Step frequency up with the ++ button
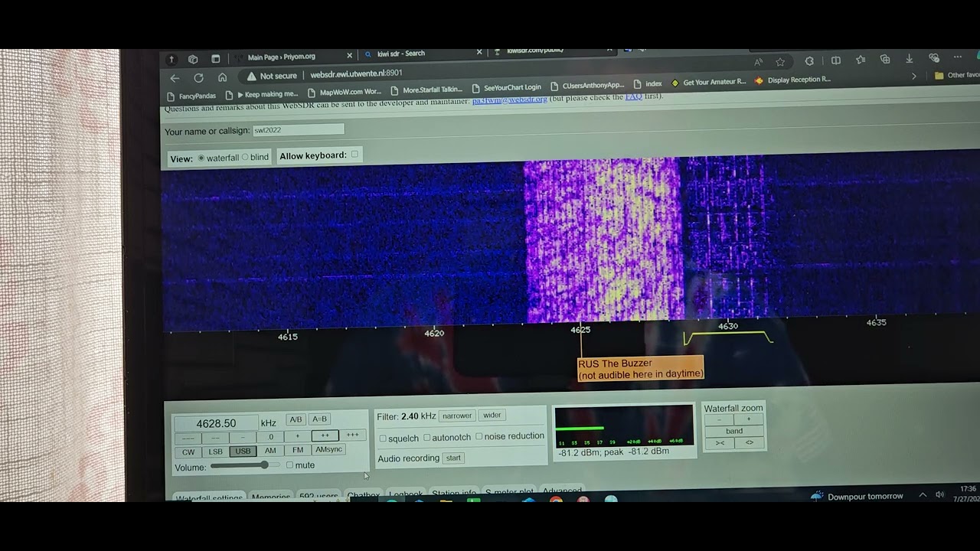Viewport: 980px width, 551px height. [x=325, y=435]
